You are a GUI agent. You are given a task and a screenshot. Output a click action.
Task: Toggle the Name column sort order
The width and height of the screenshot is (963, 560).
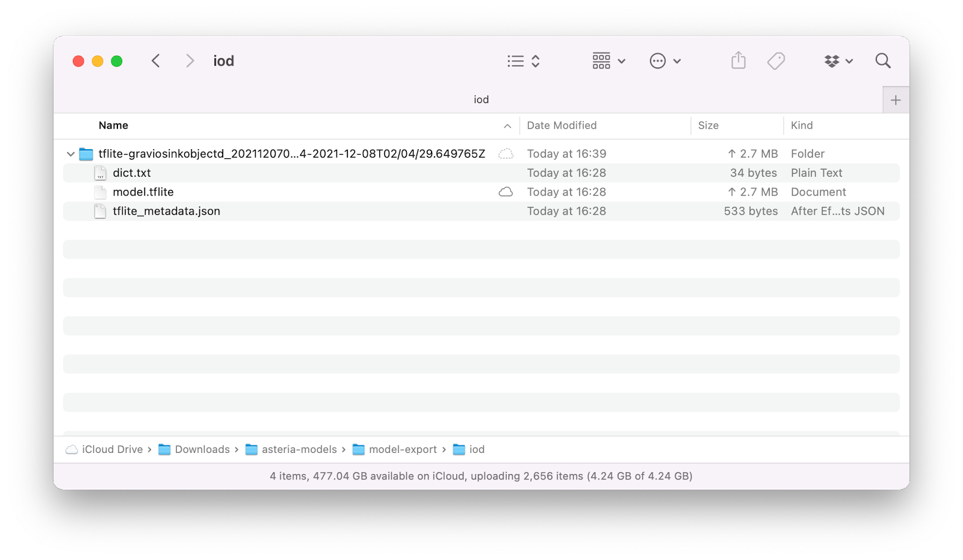tap(113, 125)
